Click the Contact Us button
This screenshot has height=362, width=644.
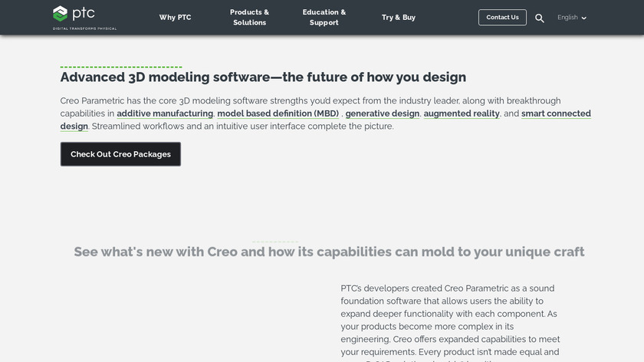502,18
